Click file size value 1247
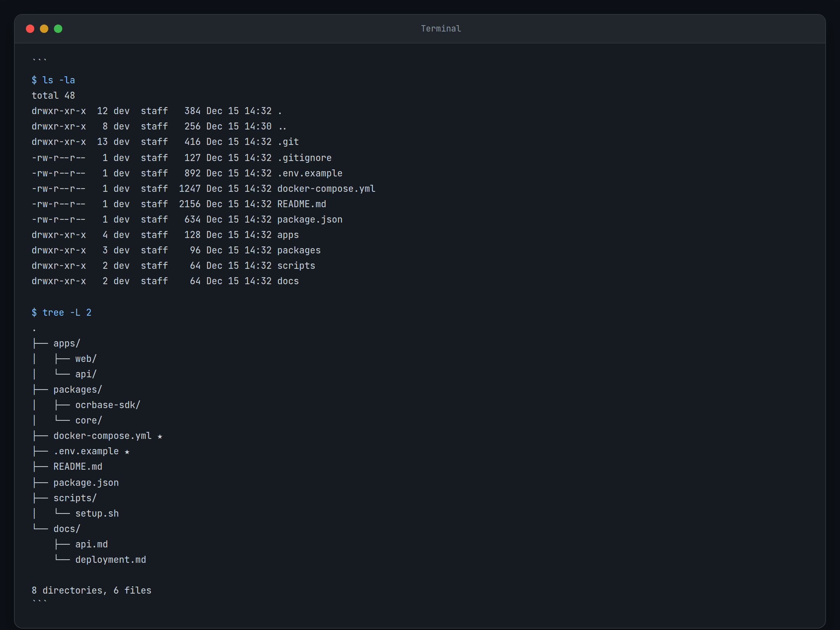The width and height of the screenshot is (840, 630). point(189,189)
